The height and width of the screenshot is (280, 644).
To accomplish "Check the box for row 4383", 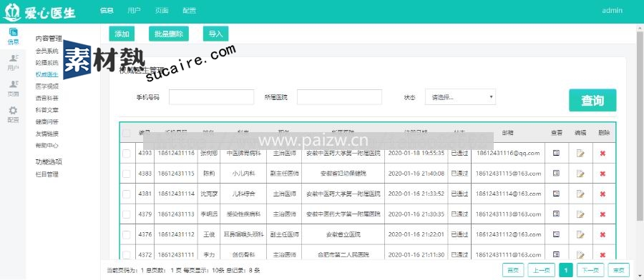I will coord(127,174).
